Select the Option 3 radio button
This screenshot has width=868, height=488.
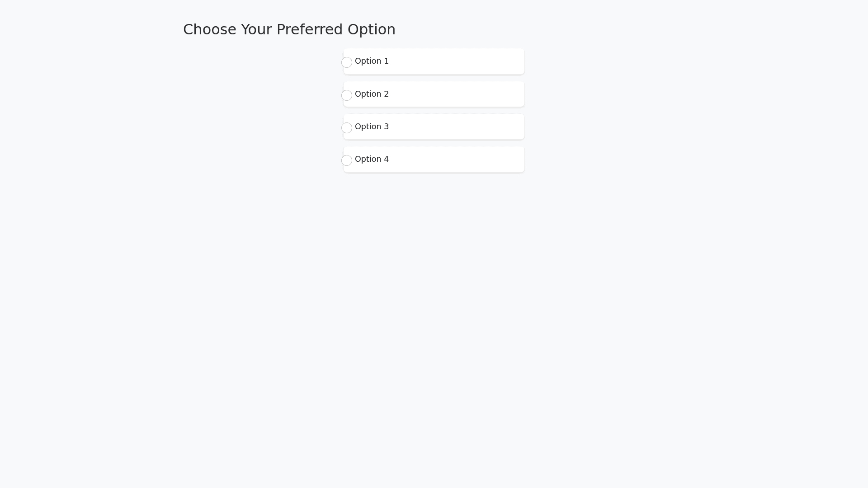click(347, 128)
